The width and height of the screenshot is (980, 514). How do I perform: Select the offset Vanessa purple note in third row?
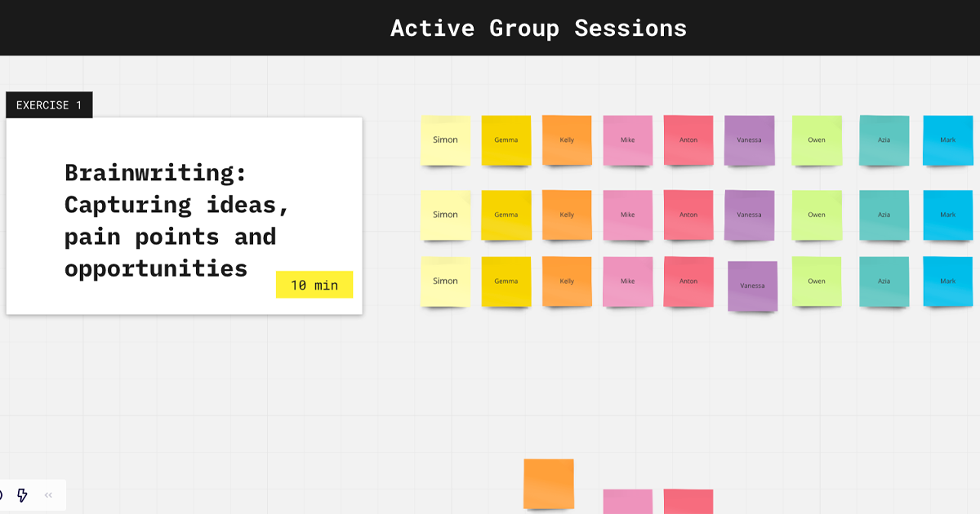[752, 286]
